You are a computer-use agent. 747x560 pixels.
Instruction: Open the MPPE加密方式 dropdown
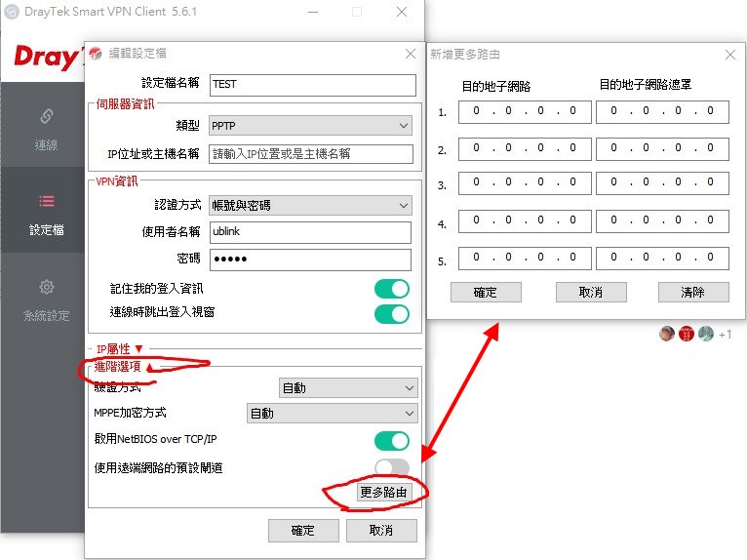pos(332,414)
